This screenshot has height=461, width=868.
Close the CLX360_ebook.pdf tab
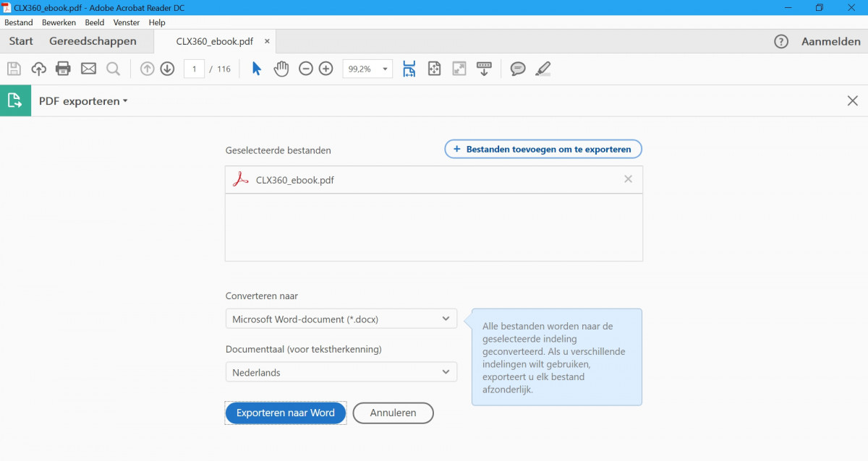[267, 41]
